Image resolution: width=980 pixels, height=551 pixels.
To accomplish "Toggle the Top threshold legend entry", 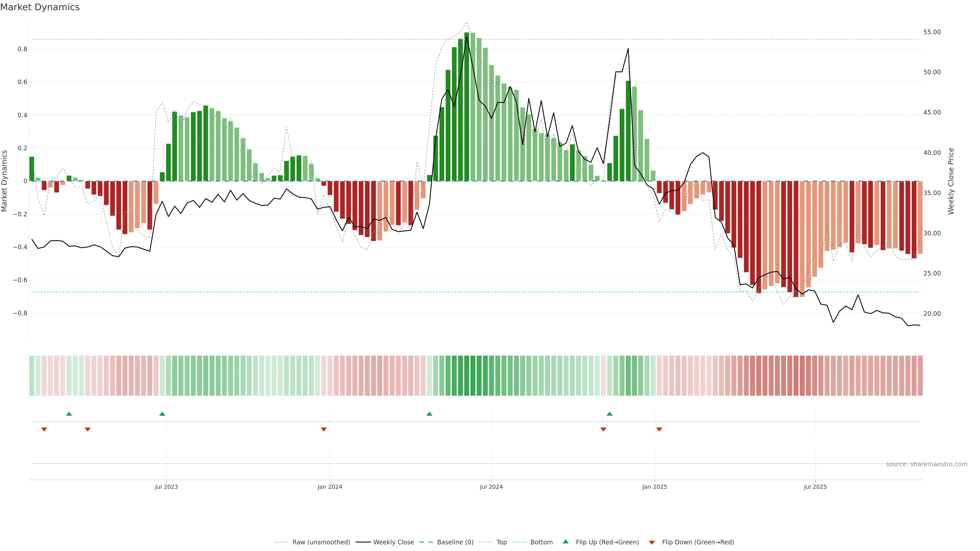I will click(x=501, y=542).
